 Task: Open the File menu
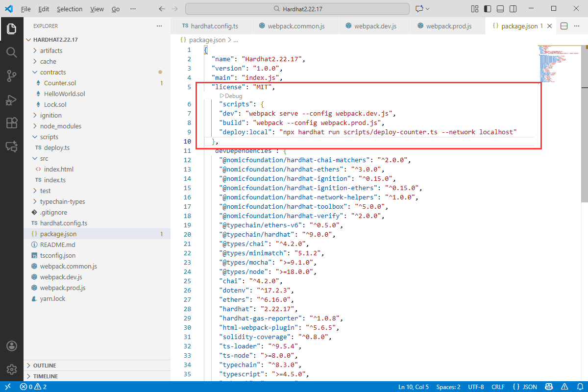click(26, 9)
